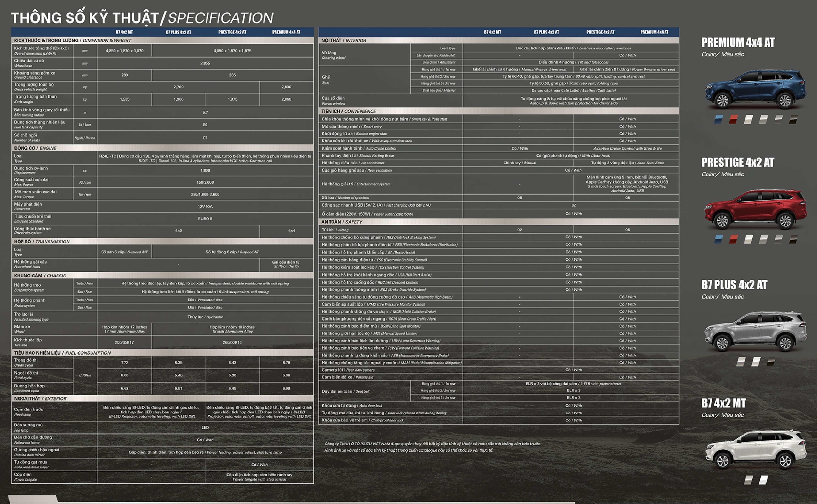Click the 'Số sàn 6 cấp / 6-speed MT' cell
This screenshot has height=504, width=817.
(x=124, y=252)
